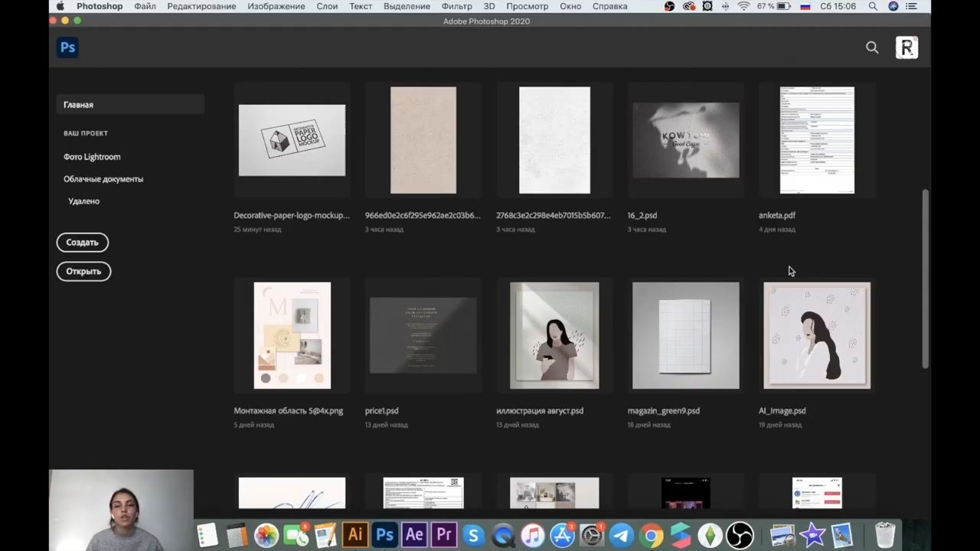Click the Создать button
The height and width of the screenshot is (551, 980).
(x=82, y=243)
